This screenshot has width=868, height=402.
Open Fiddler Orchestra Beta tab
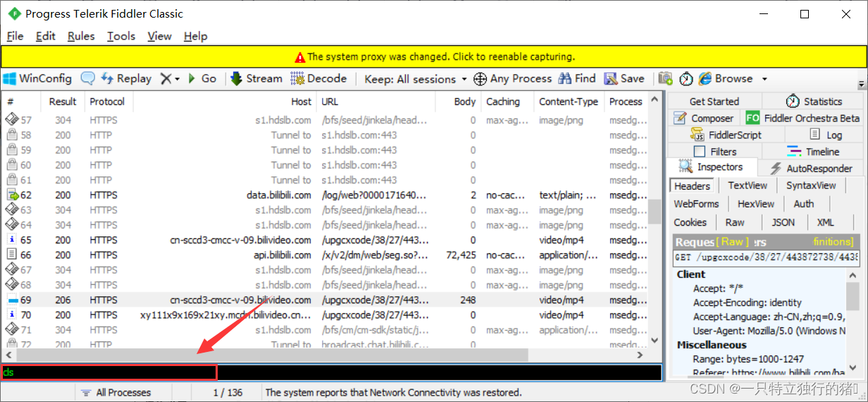[x=803, y=118]
